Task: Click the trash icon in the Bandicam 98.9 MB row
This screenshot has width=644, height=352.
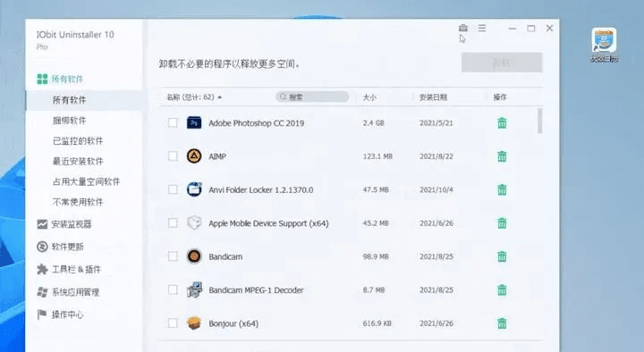Action: (x=502, y=256)
